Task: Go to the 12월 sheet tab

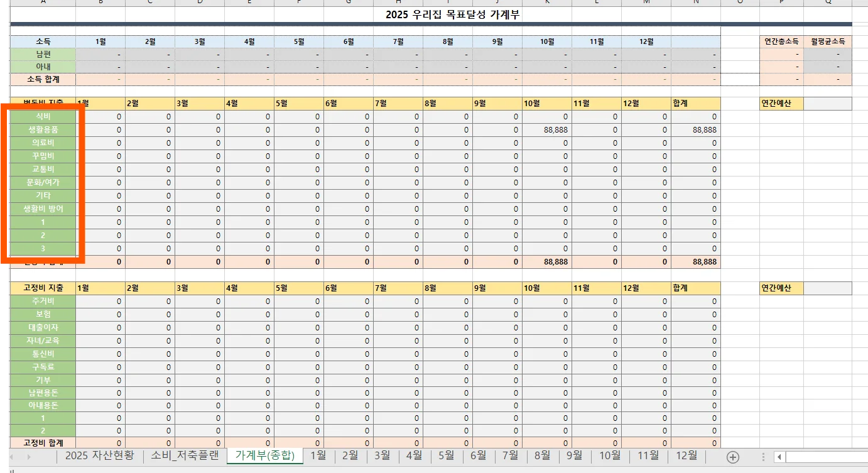Action: [686, 456]
